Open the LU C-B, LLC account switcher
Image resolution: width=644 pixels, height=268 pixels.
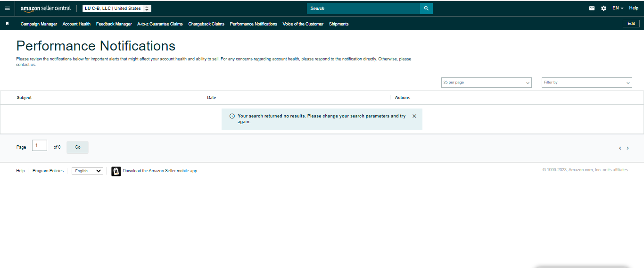click(x=117, y=8)
